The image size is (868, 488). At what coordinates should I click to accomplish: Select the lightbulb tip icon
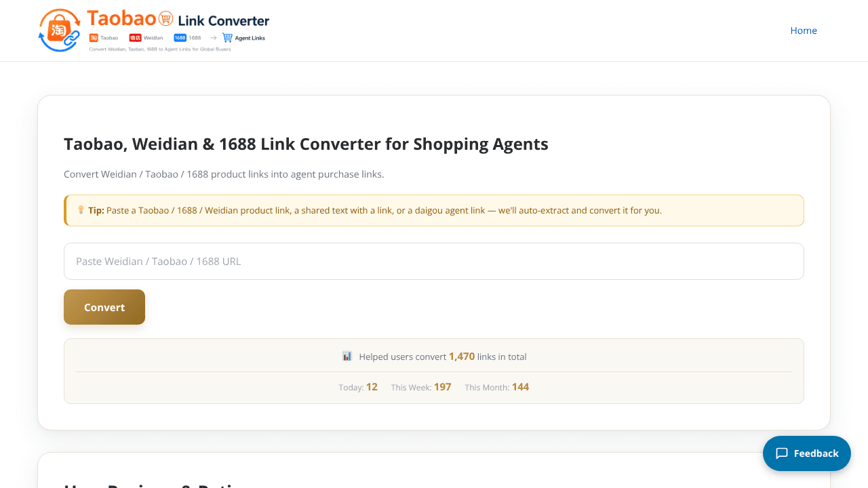click(81, 210)
